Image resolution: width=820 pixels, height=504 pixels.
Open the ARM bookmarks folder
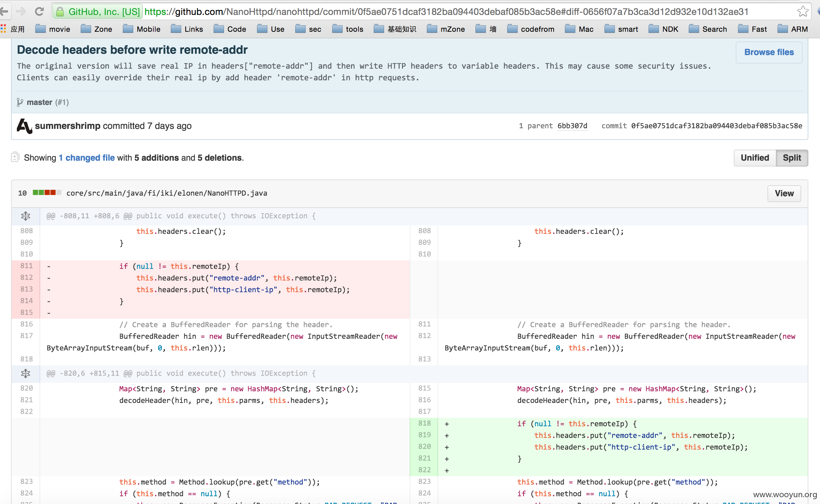tap(792, 29)
